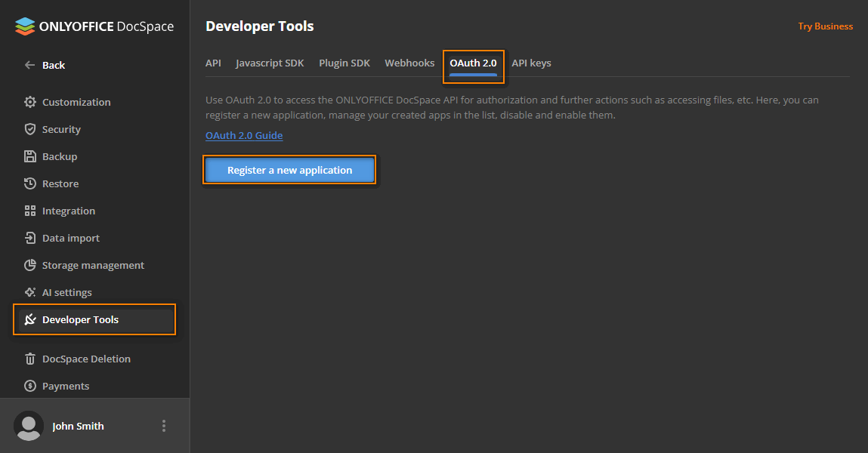Click the Try Business upgrade link
This screenshot has height=453, width=868.
coord(825,26)
